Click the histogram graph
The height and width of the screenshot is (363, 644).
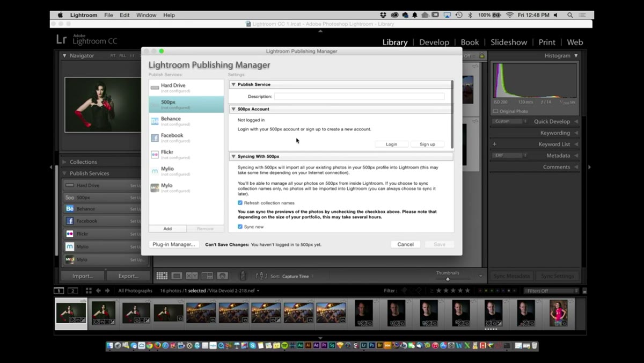[535, 81]
